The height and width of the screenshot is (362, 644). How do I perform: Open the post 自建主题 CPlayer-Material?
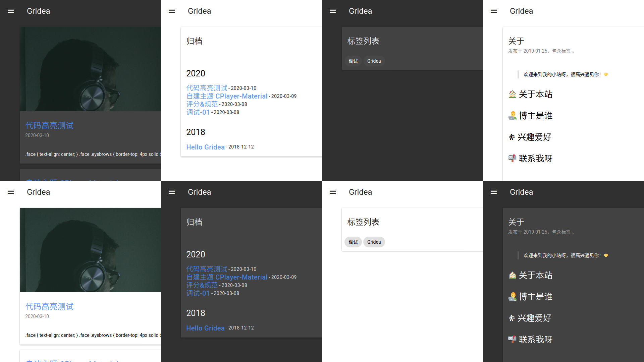point(227,96)
